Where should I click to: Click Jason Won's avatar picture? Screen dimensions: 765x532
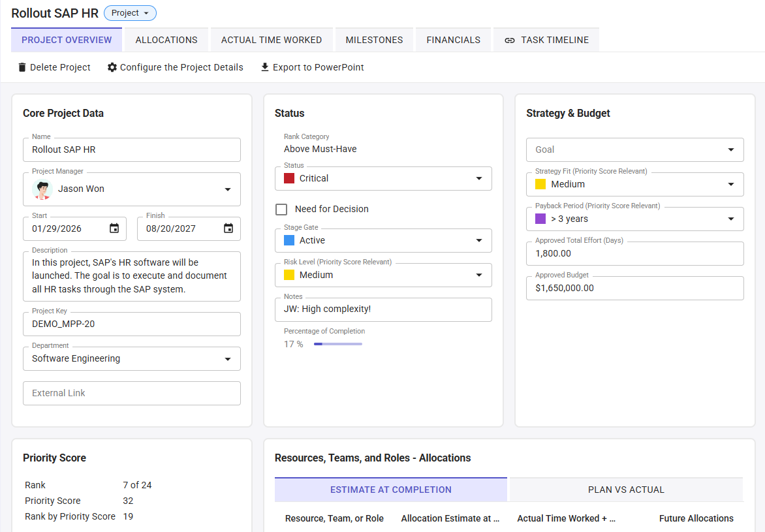point(42,189)
